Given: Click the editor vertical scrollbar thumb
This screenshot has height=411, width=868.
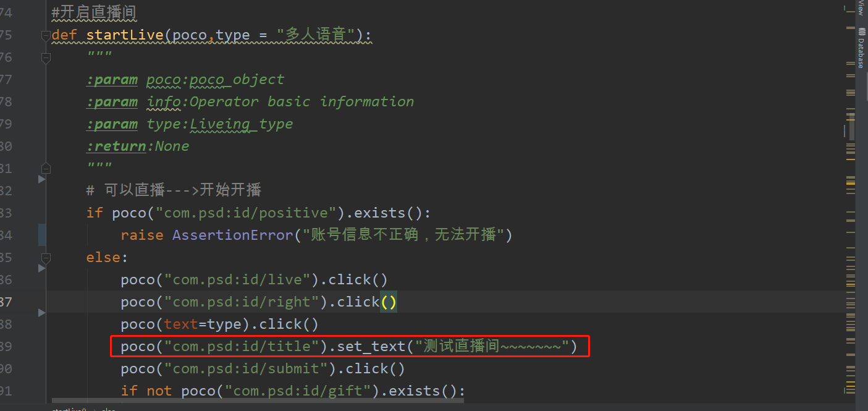Looking at the screenshot, I should [851, 126].
